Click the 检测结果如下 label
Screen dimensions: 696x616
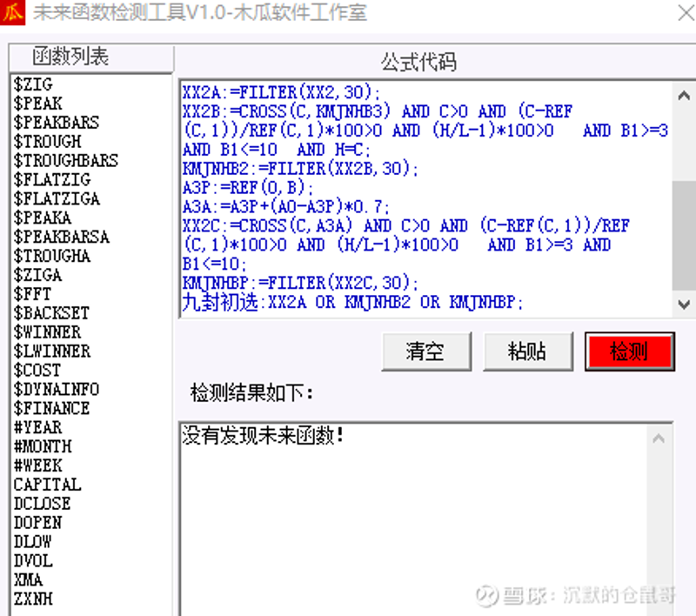click(x=252, y=393)
